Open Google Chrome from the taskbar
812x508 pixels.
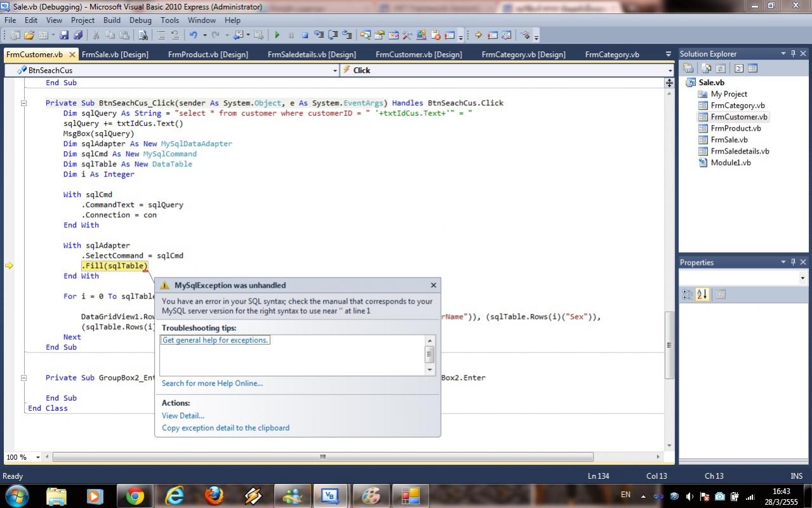(135, 496)
